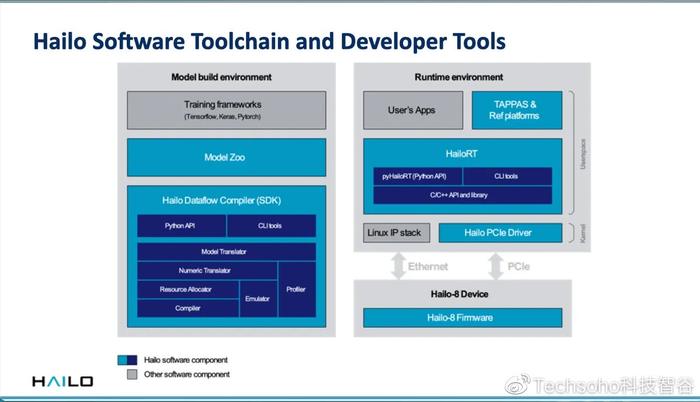Click the blue Hailo software component swatch
Viewport: 700px width, 402px height.
(127, 360)
